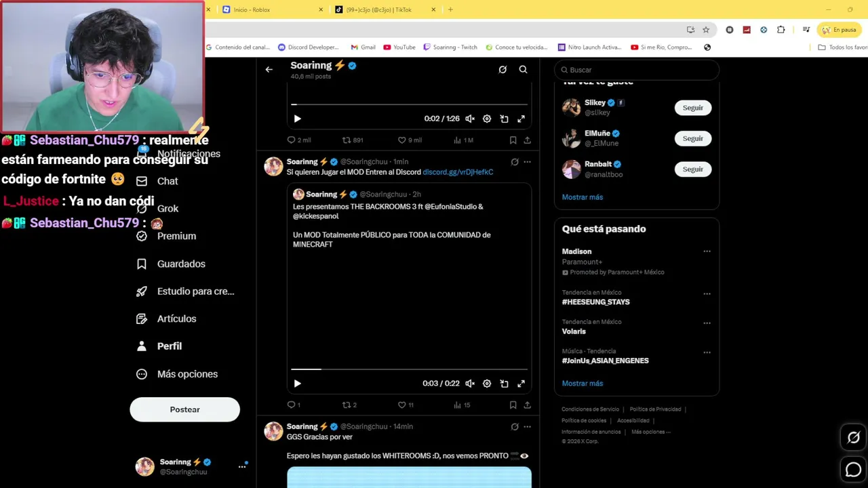This screenshot has height=488, width=868.
Task: Click Grok icon on the 1min post
Action: click(x=515, y=162)
